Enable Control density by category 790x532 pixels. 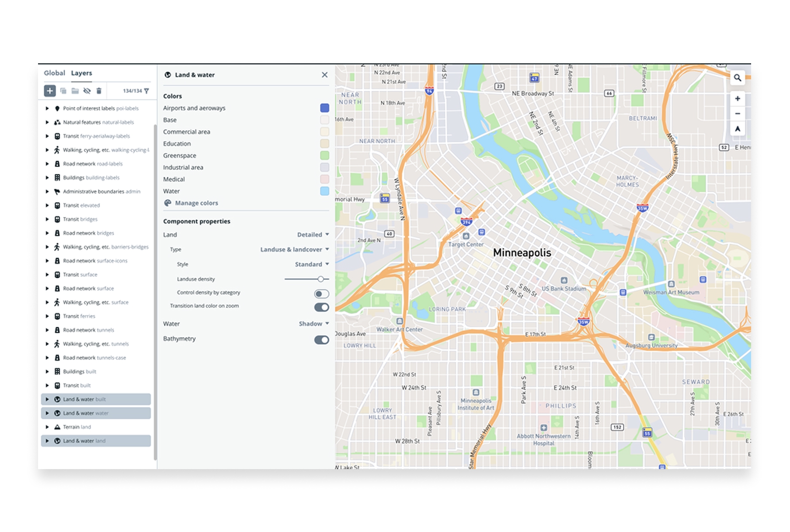[321, 294]
